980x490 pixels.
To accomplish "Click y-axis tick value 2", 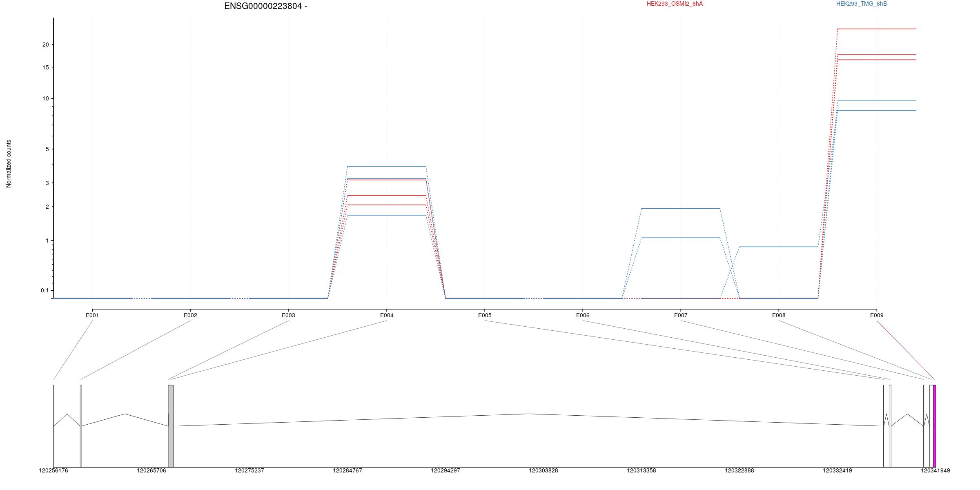I will (47, 207).
